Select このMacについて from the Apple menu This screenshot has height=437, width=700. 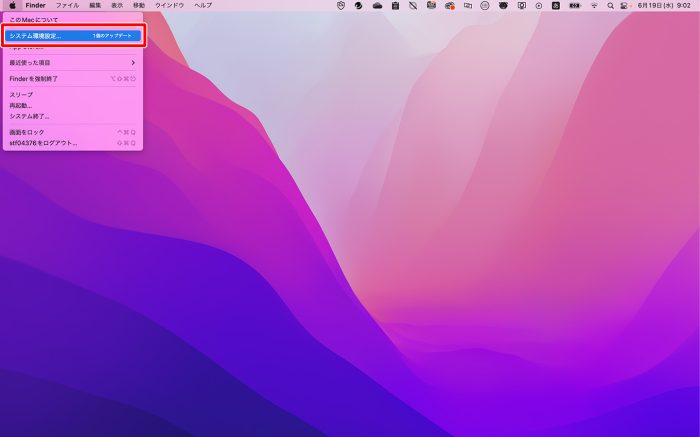(x=33, y=20)
